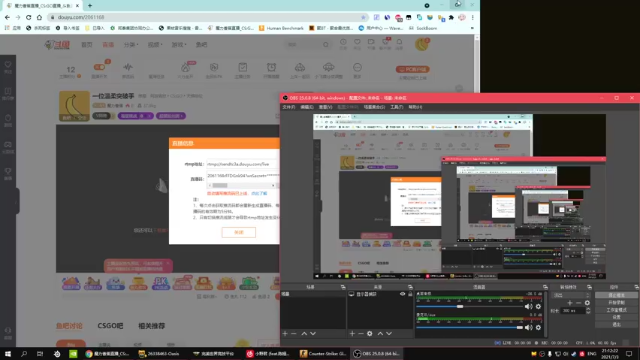This screenshot has width=640, height=360.
Task: Switch to the CSGO吧 tab
Action: pos(110,326)
